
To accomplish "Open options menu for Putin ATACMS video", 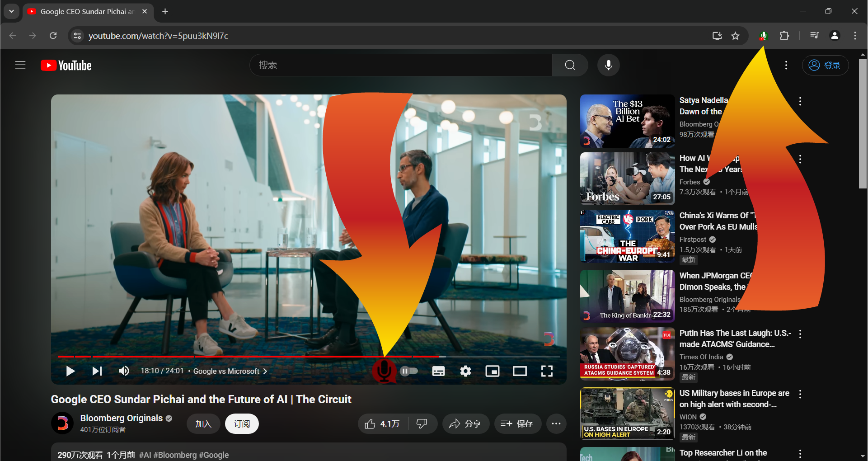I will coord(800,334).
